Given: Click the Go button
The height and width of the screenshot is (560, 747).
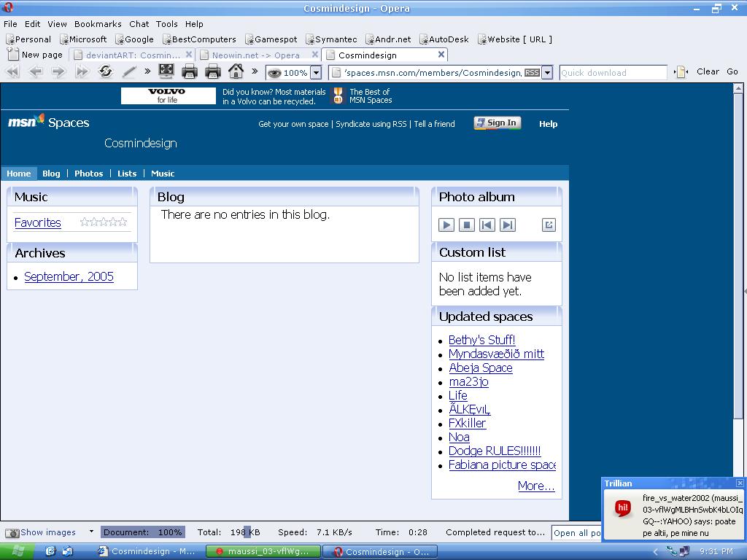Looking at the screenshot, I should pyautogui.click(x=732, y=71).
